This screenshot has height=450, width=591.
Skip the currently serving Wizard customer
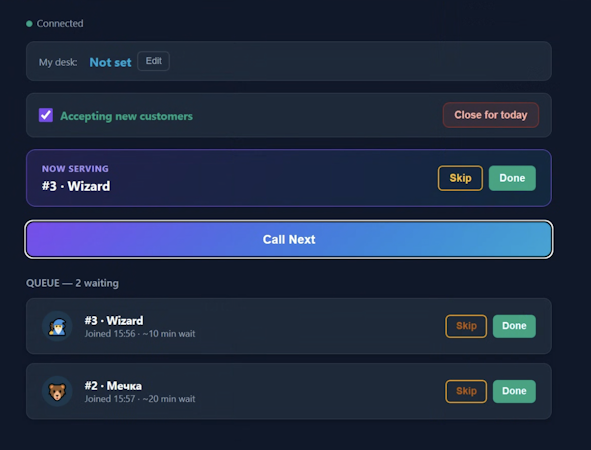point(460,178)
